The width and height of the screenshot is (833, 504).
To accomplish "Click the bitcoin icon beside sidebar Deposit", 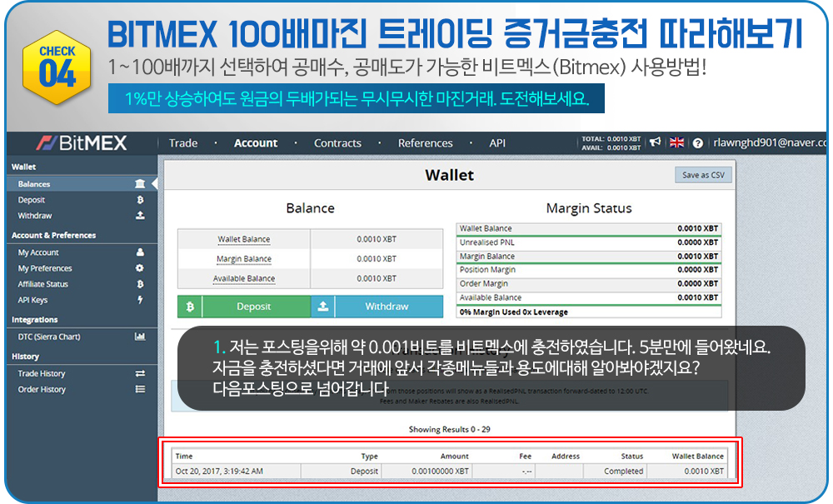I will 140,200.
